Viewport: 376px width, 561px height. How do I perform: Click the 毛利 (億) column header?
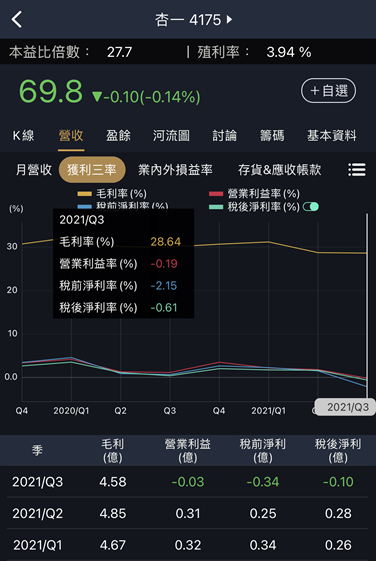click(113, 450)
